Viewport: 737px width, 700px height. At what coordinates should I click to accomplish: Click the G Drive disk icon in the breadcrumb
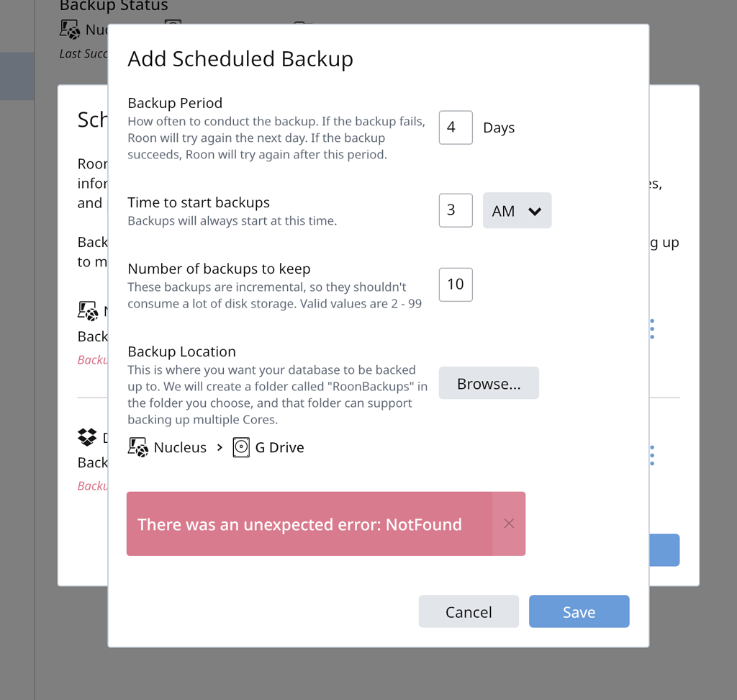click(x=240, y=447)
